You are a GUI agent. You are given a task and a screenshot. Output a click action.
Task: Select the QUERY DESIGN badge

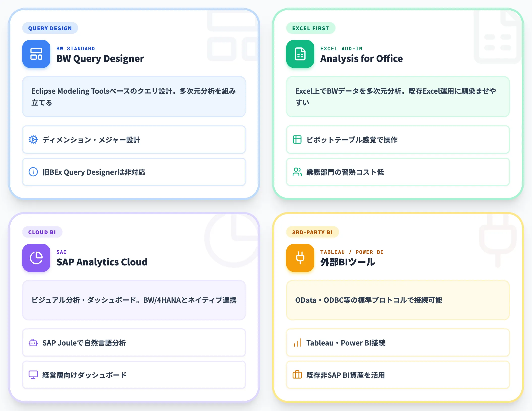50,28
